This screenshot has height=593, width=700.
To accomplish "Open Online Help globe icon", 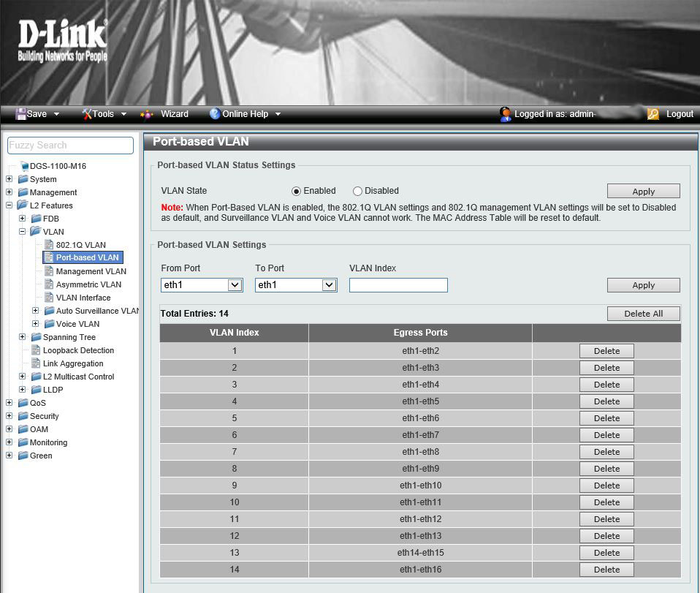I will tap(215, 114).
